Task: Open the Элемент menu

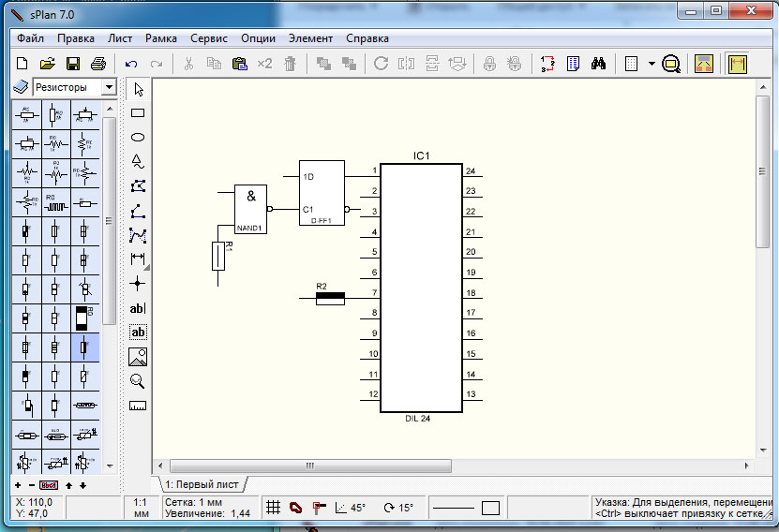Action: (x=310, y=38)
